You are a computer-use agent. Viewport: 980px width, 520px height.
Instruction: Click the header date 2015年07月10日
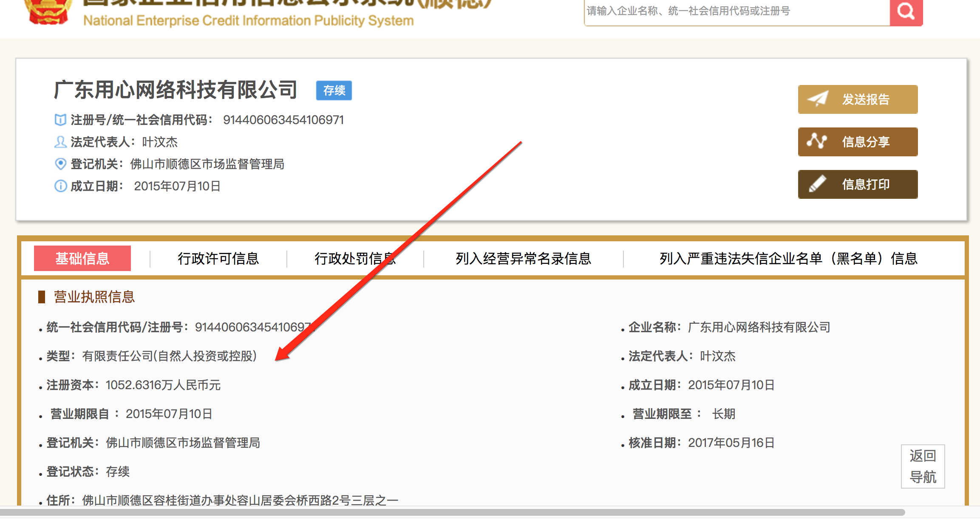(x=177, y=186)
